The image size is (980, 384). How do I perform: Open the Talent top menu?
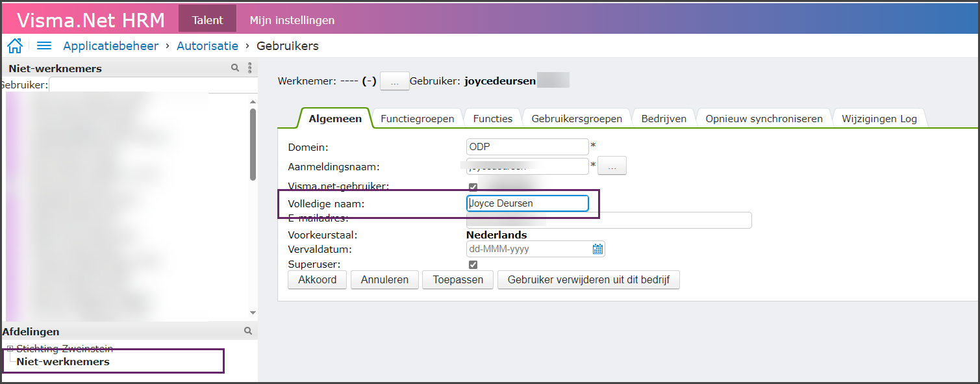pyautogui.click(x=207, y=19)
